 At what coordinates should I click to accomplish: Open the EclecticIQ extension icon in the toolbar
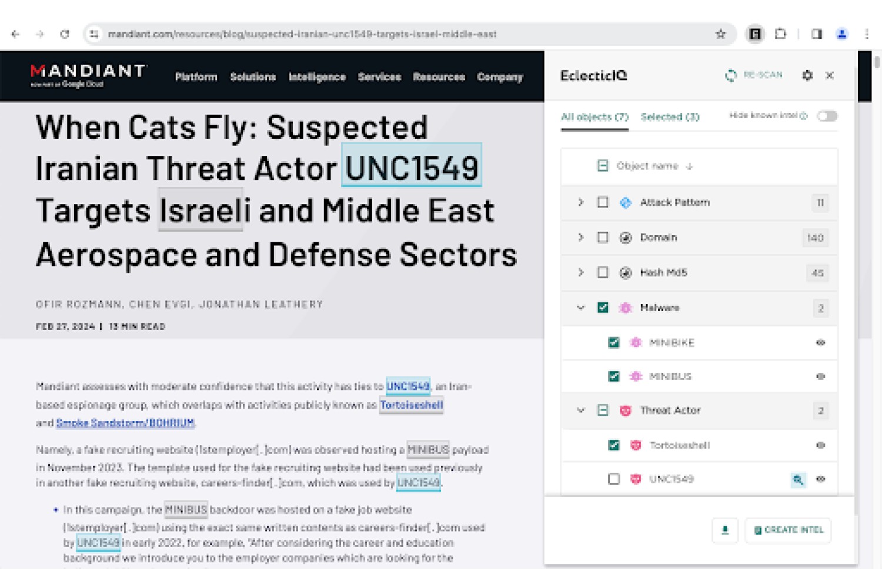755,34
